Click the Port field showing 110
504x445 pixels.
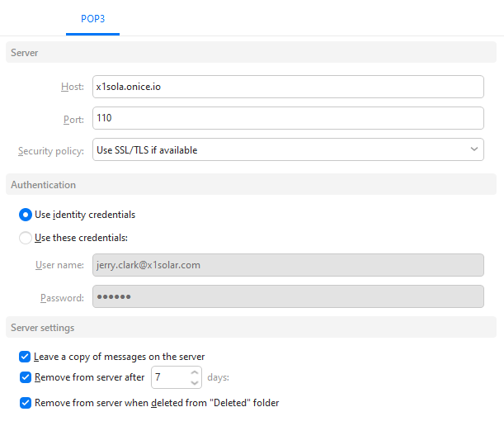pyautogui.click(x=287, y=119)
